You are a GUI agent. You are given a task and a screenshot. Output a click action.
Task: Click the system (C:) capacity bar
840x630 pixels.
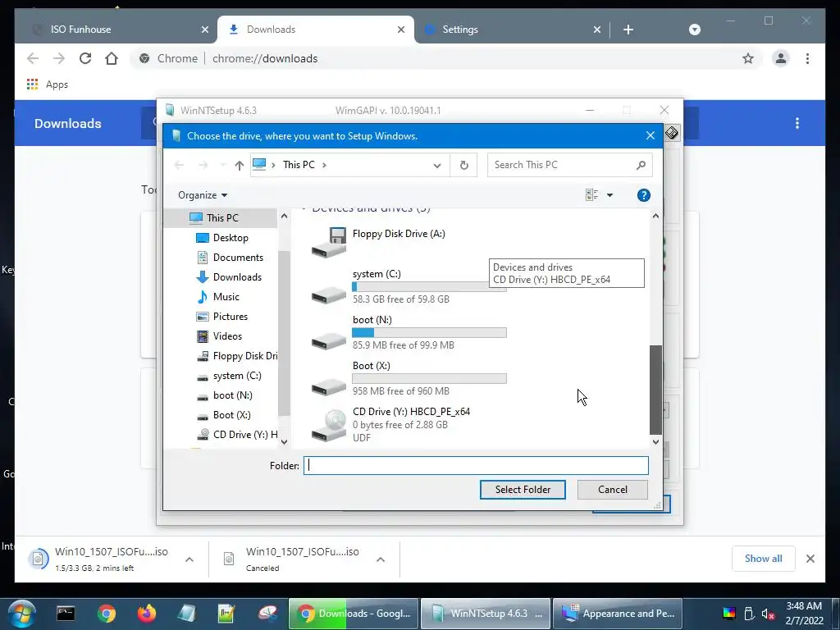pyautogui.click(x=429, y=286)
